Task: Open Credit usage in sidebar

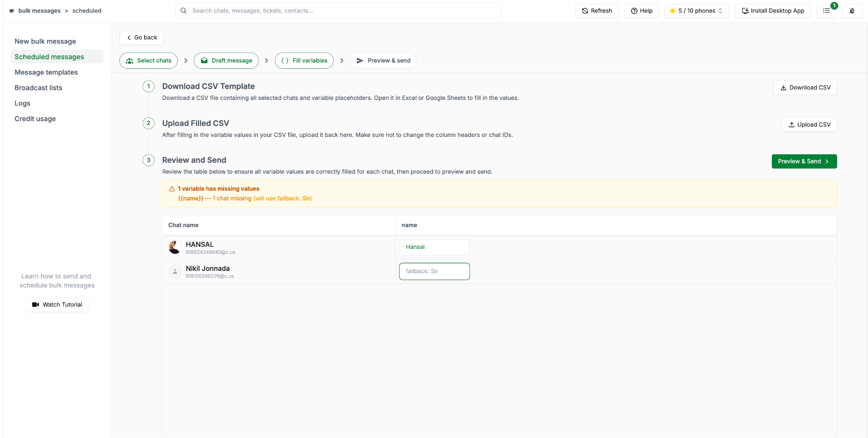Action: tap(35, 119)
